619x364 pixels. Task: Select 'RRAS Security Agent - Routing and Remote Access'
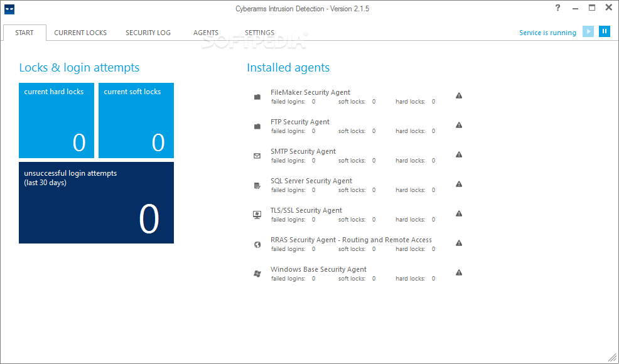coord(351,240)
